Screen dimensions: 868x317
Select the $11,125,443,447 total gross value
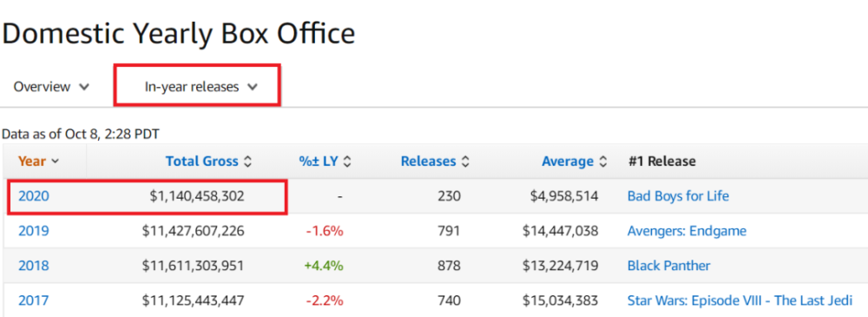pyautogui.click(x=194, y=300)
